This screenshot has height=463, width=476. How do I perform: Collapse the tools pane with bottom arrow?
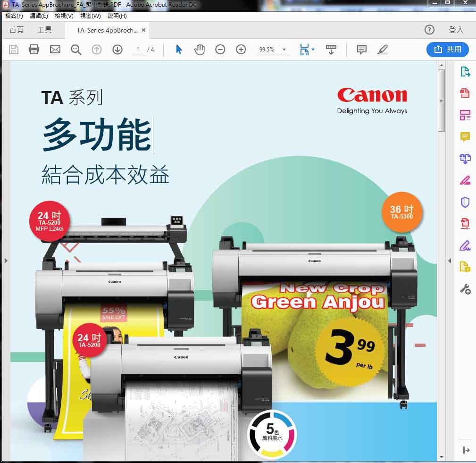coord(466,450)
